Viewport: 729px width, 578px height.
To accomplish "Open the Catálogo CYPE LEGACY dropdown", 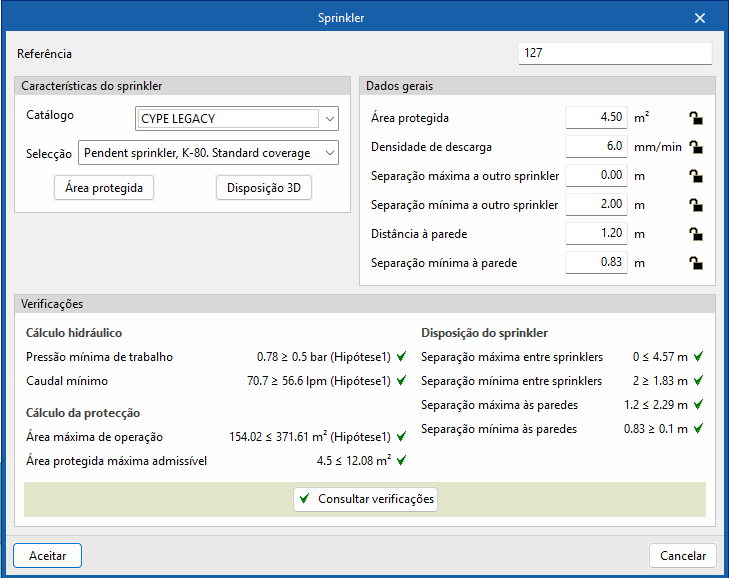I will pyautogui.click(x=237, y=119).
